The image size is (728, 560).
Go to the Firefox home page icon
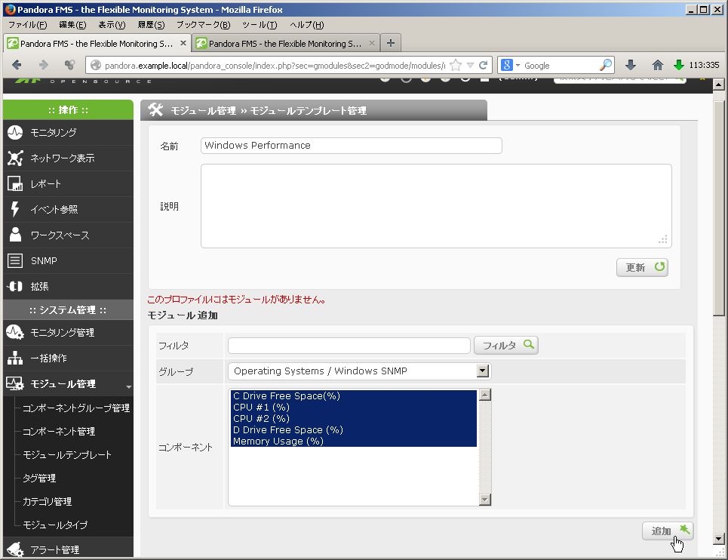[657, 65]
